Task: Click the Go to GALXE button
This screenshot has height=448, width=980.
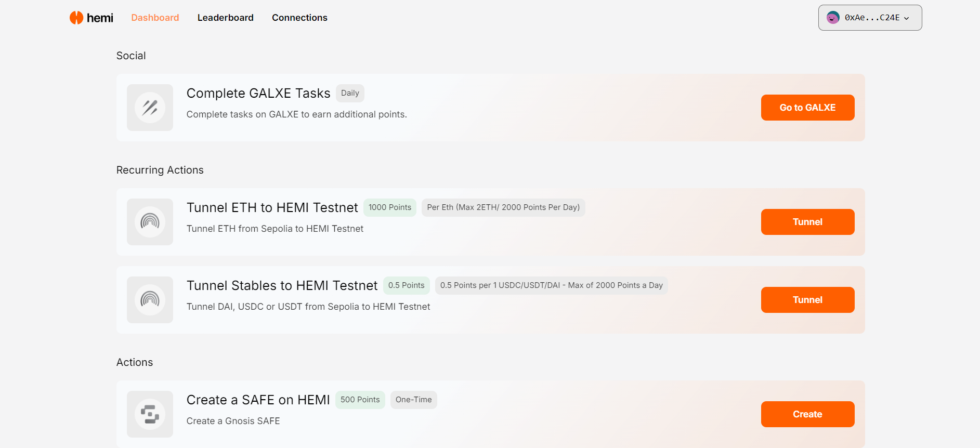Action: [x=807, y=108]
